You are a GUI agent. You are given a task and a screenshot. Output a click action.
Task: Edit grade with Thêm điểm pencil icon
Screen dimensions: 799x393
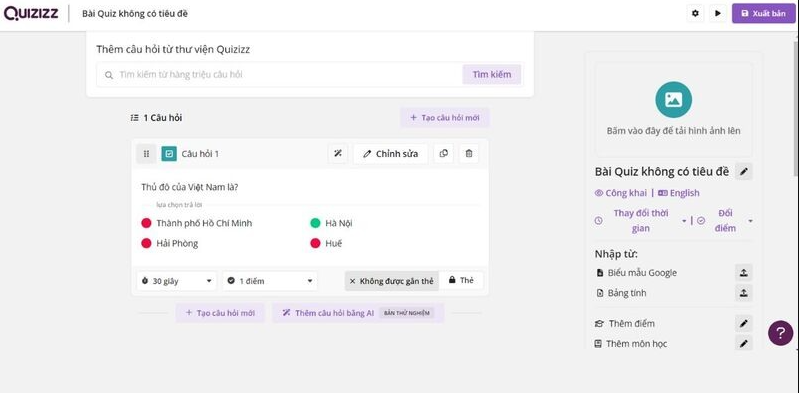[743, 324]
